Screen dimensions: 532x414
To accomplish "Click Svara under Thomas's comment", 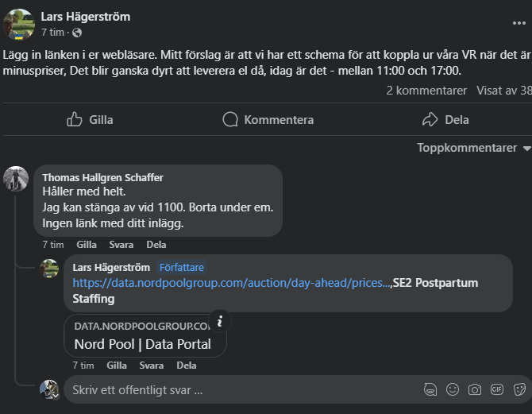I will [121, 245].
